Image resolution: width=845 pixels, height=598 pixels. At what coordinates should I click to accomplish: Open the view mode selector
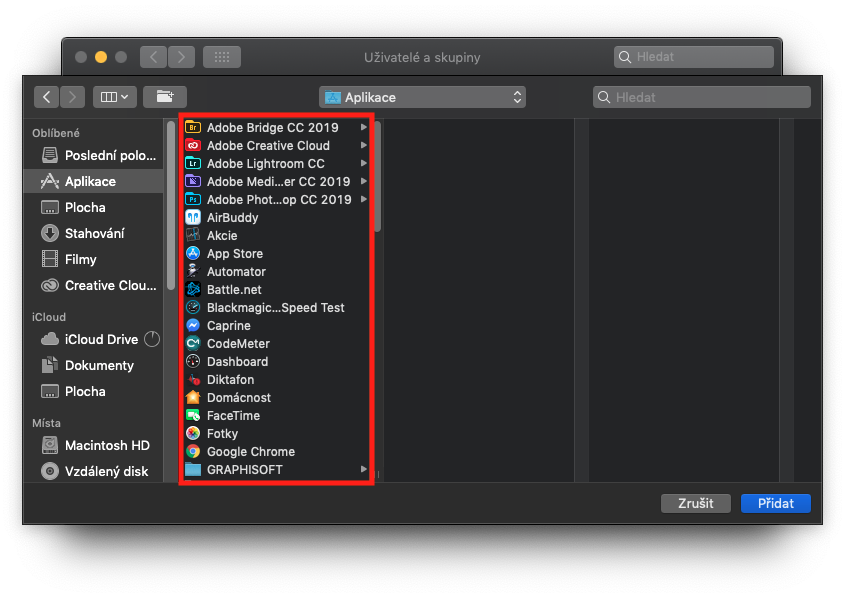[115, 97]
